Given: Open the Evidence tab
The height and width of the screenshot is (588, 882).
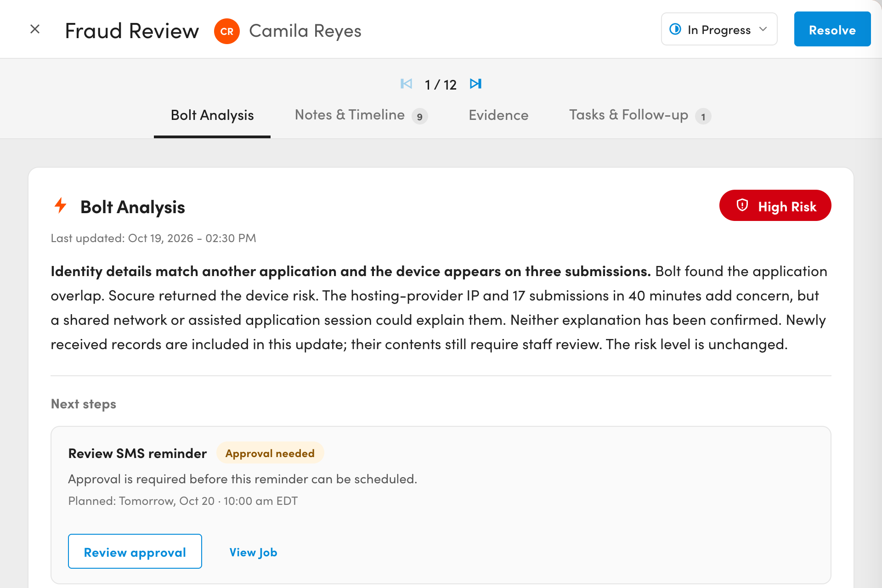Looking at the screenshot, I should click(x=498, y=115).
